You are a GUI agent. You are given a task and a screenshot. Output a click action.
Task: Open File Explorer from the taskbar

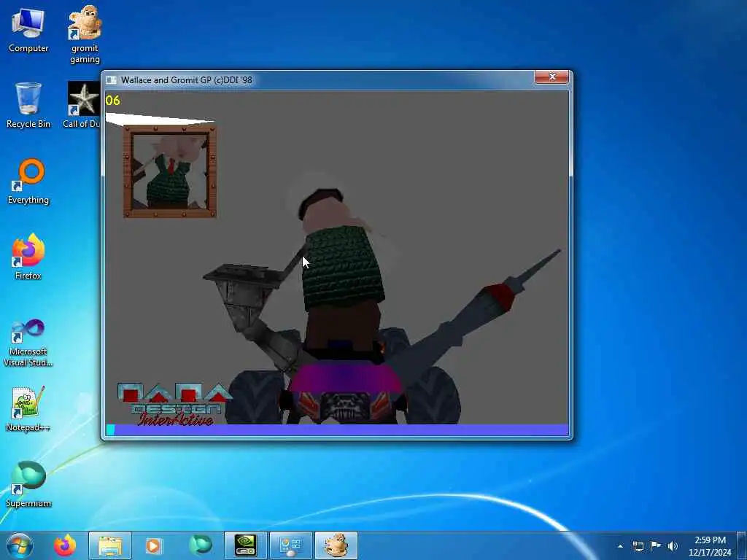[110, 545]
